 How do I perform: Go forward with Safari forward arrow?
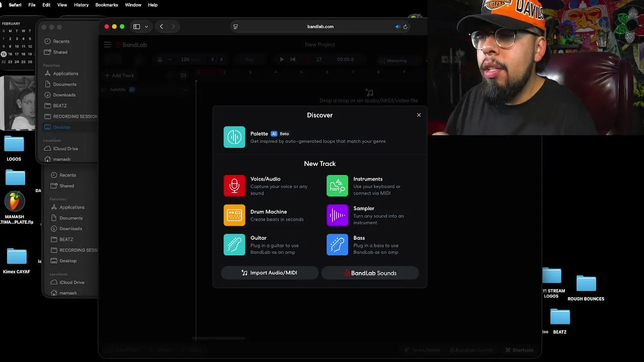[174, 27]
